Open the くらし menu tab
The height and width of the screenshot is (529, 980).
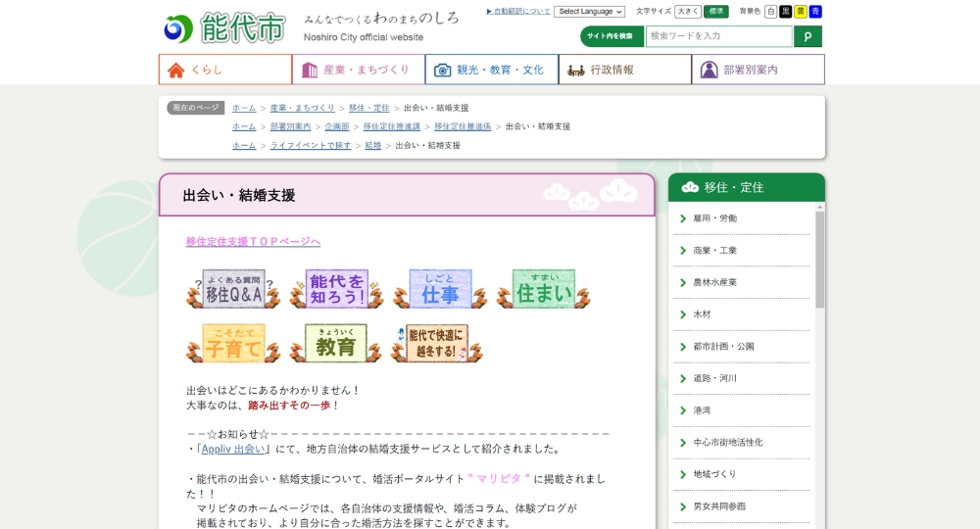(225, 70)
